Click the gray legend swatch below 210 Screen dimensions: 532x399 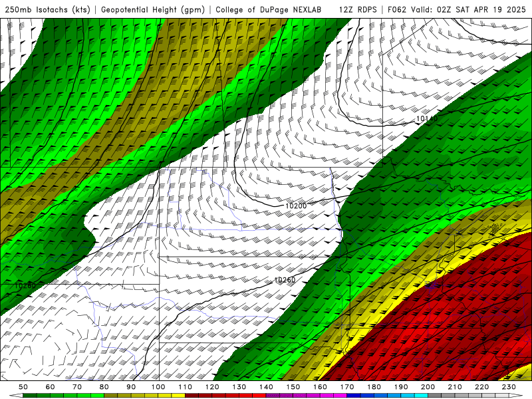[462, 396]
